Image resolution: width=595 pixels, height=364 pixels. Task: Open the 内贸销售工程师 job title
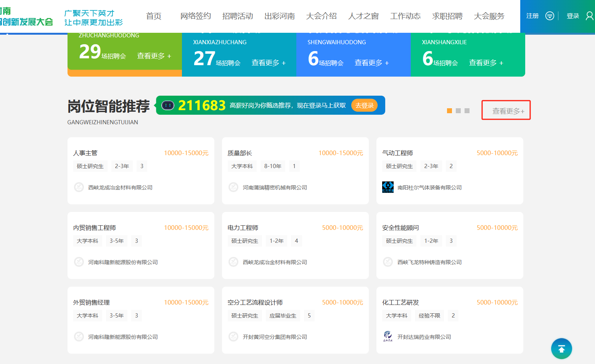tap(95, 228)
